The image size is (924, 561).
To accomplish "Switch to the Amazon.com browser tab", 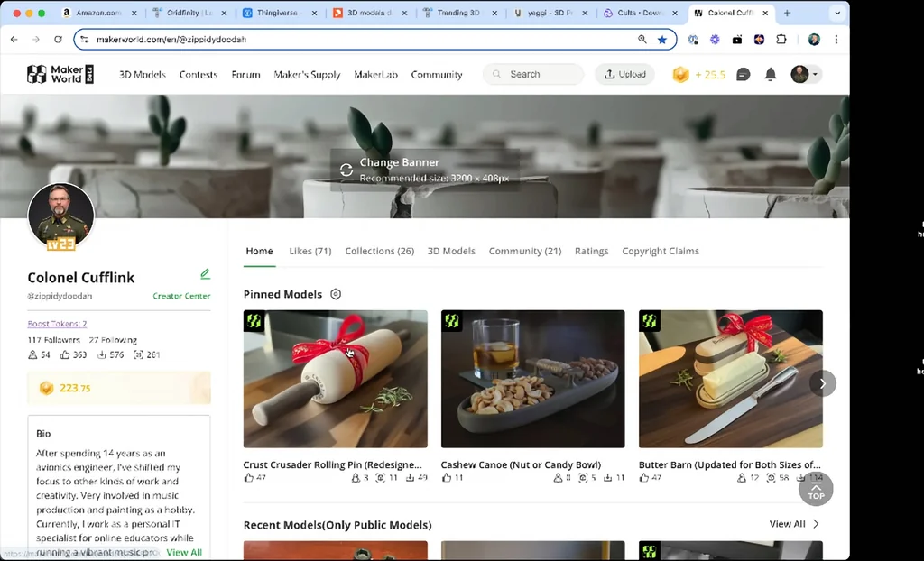I will (98, 13).
